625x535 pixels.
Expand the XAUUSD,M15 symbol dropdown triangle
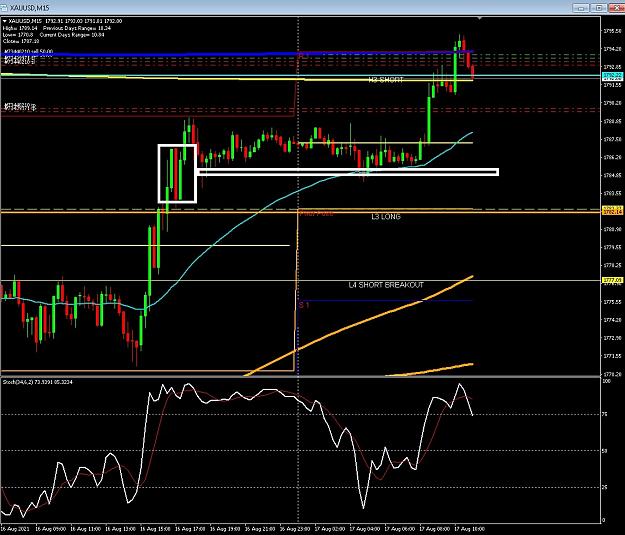click(x=4, y=21)
